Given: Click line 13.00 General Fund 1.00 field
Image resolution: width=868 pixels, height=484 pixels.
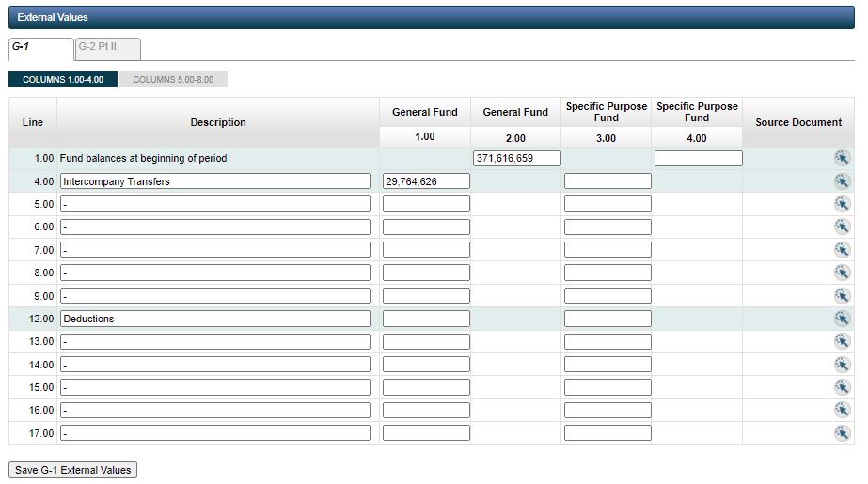Looking at the screenshot, I should (x=426, y=341).
